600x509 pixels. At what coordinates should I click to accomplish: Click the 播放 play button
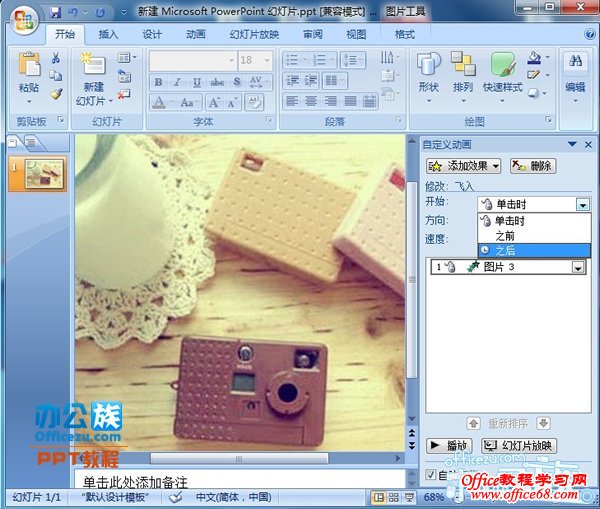coord(449,445)
